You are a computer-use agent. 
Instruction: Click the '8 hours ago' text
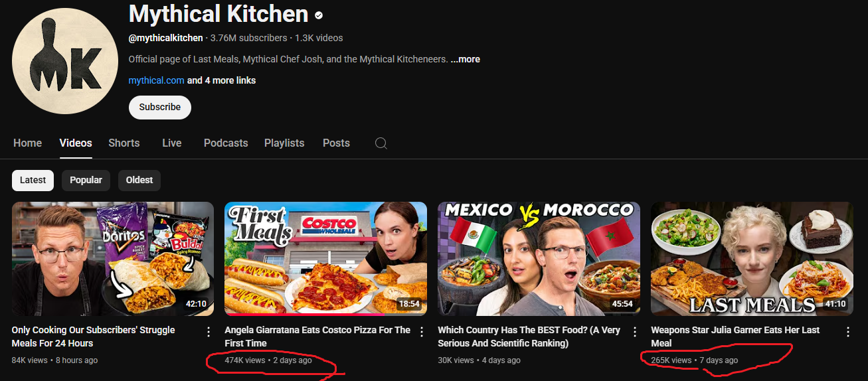tap(76, 360)
